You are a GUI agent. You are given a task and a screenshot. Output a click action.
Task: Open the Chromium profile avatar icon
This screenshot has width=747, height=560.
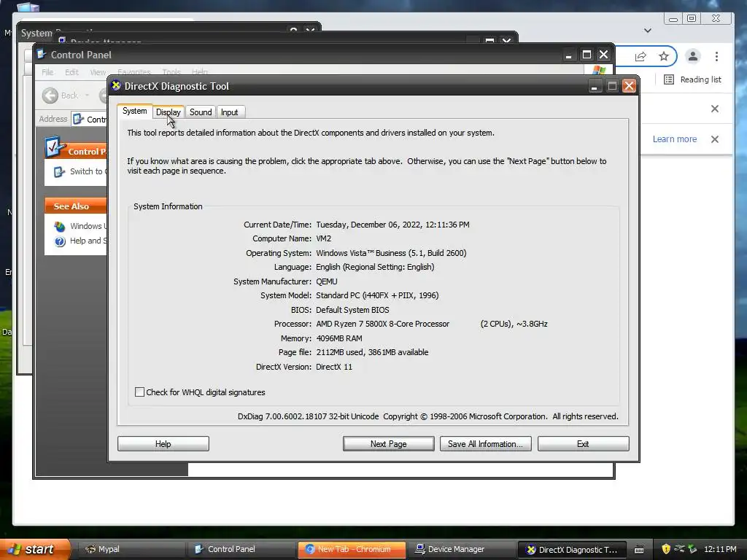pos(693,56)
